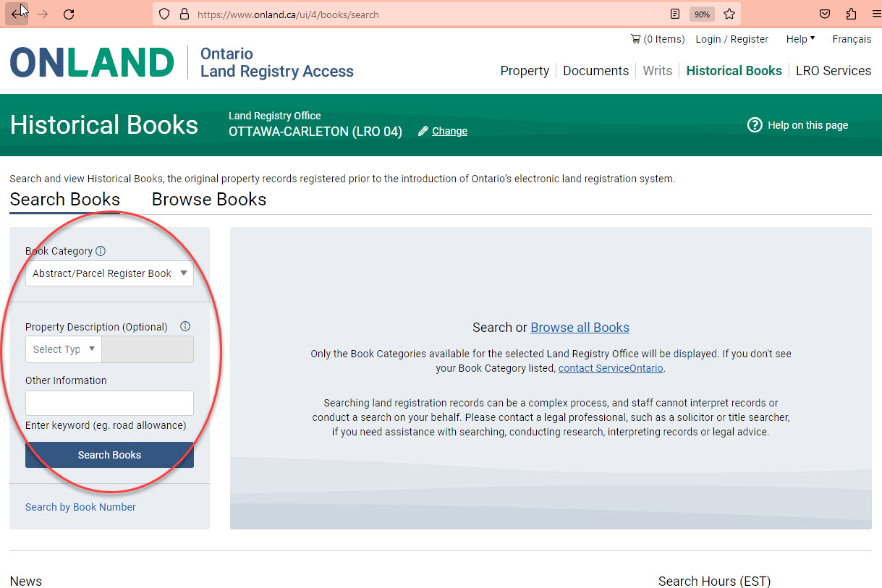Bookmark this page with the star icon
This screenshot has width=882, height=588.
click(729, 14)
